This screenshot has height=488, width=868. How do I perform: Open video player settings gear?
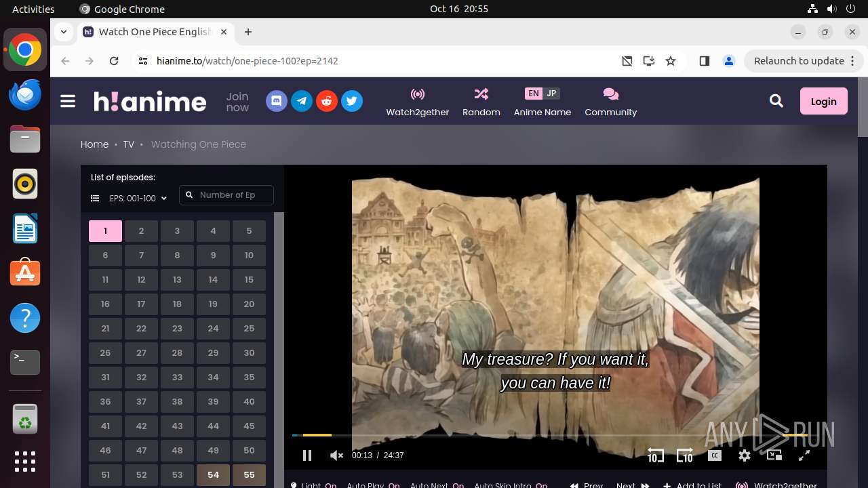[x=745, y=455]
